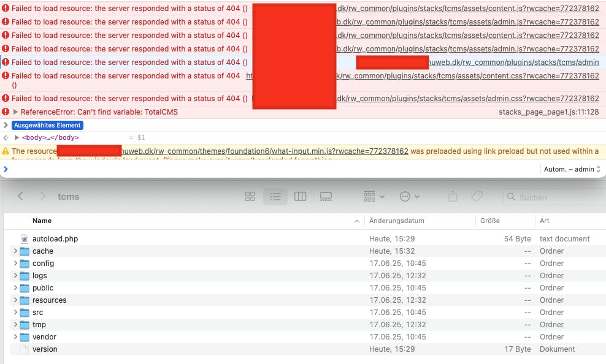
Task: Sort by the Art column header
Action: (544, 221)
